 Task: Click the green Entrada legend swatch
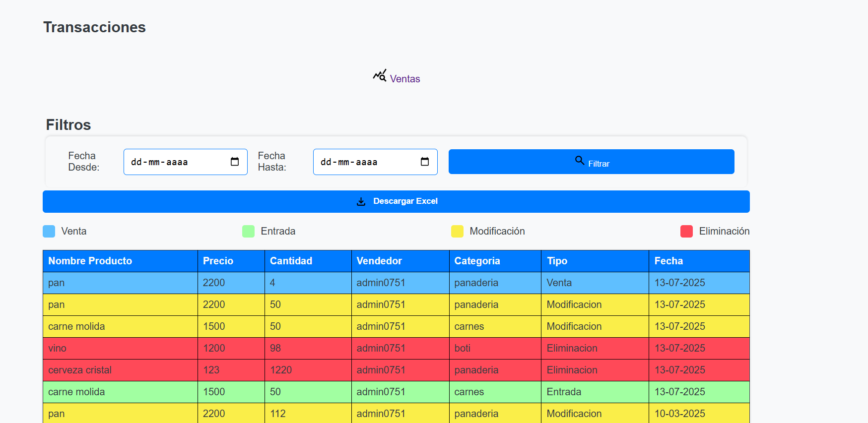(x=248, y=231)
